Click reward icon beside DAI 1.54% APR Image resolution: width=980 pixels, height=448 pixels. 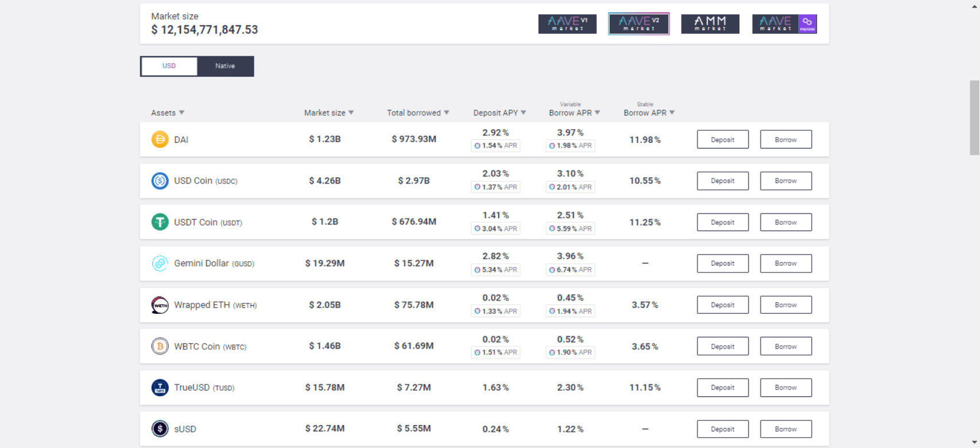click(477, 146)
